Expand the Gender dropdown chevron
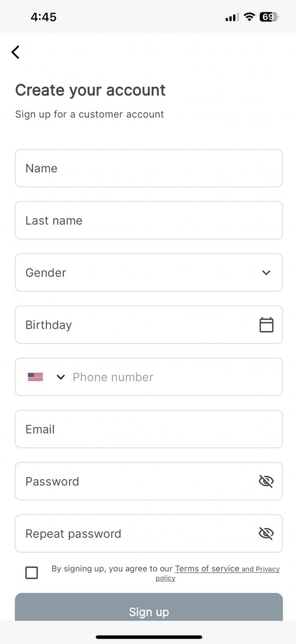 tap(266, 273)
